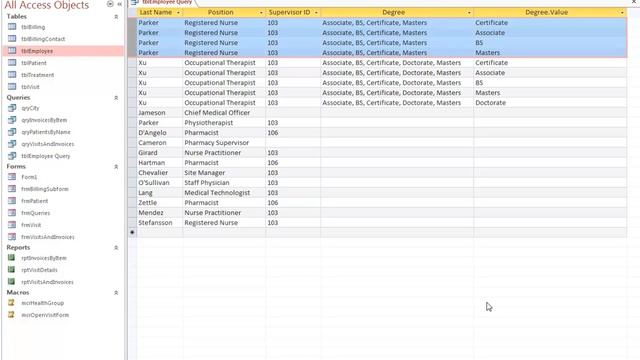Collapse the Macros group

pyautogui.click(x=116, y=293)
